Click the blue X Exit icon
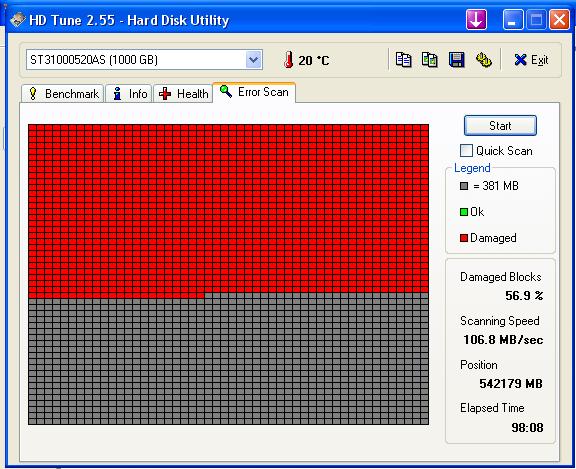 point(520,60)
